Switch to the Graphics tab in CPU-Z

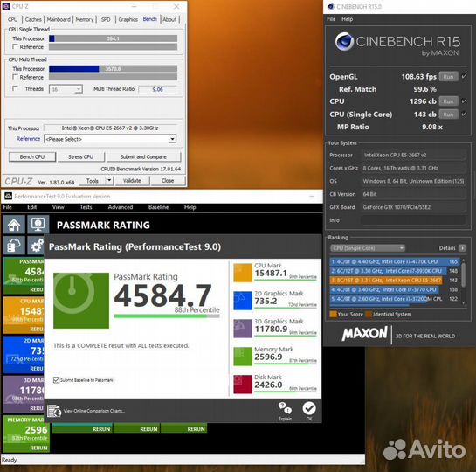point(128,19)
